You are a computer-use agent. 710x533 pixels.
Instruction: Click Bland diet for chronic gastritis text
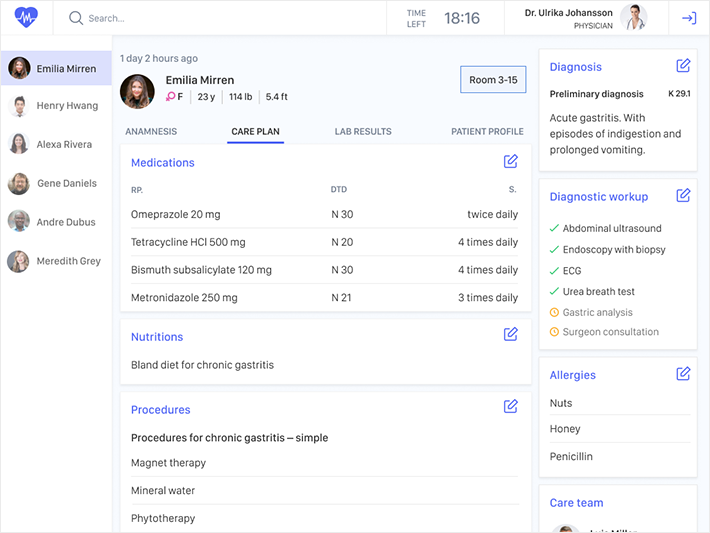click(202, 365)
